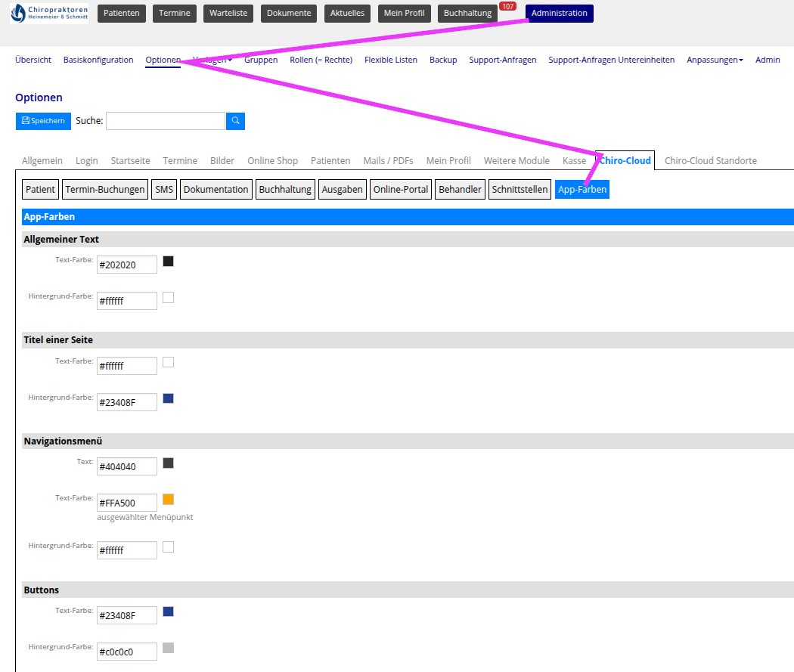Click the Support-Anfragen link

point(502,60)
